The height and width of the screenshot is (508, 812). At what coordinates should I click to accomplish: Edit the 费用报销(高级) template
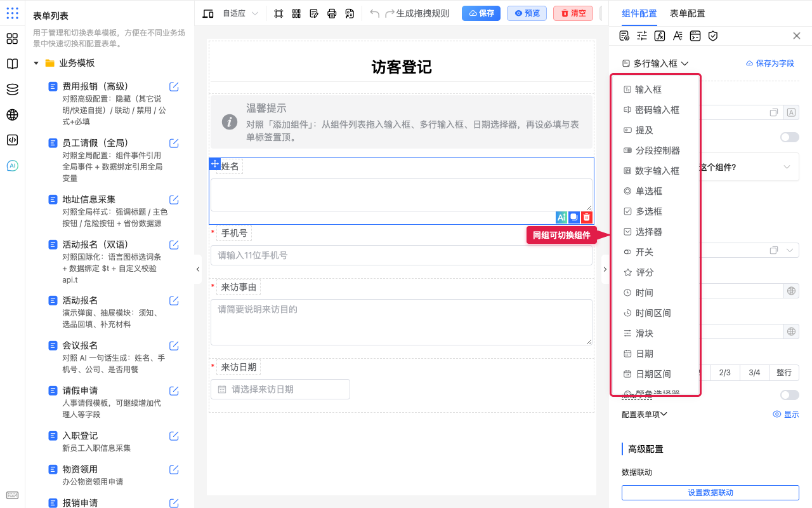174,86
